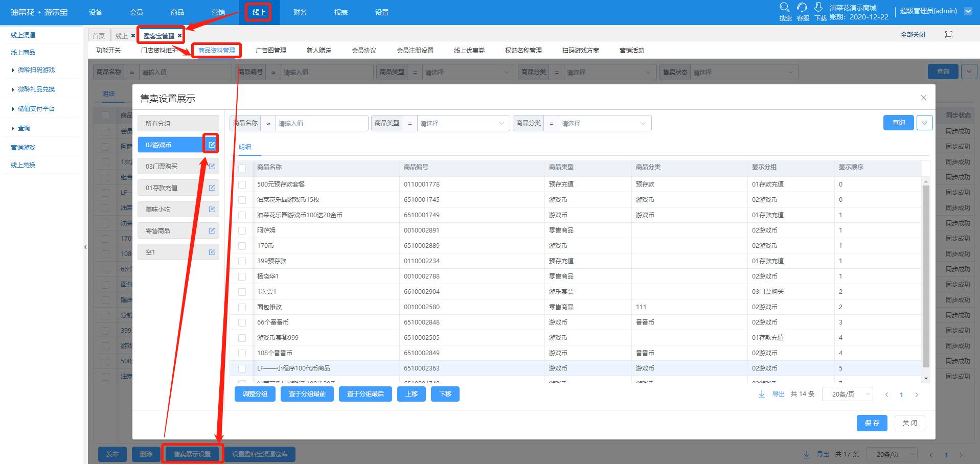This screenshot has height=464, width=980.
Task: Click the search magnifier icon in header
Action: coord(784,7)
